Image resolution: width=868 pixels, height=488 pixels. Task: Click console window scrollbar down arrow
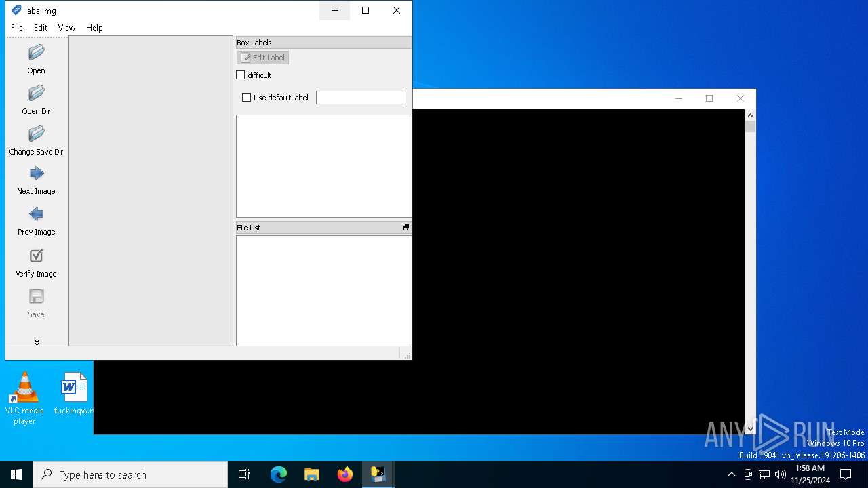pos(750,428)
